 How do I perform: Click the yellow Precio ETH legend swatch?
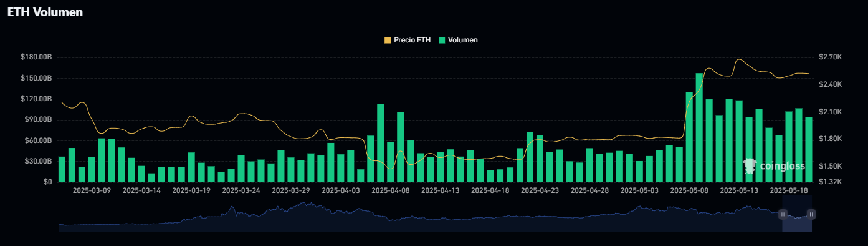[x=388, y=40]
